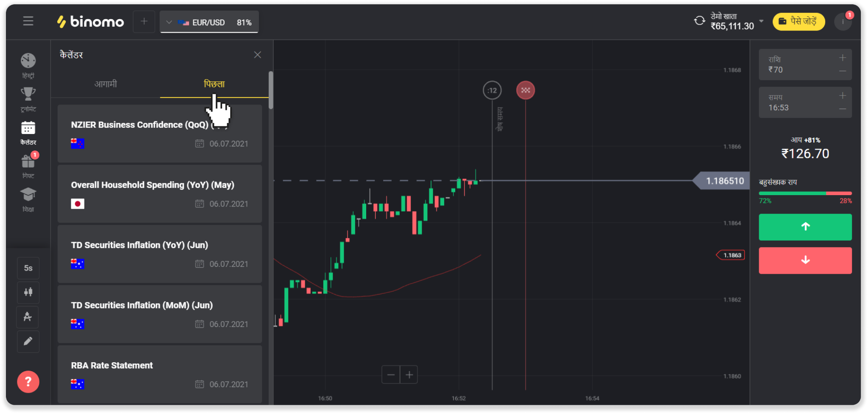Expand the demo account dropdown arrow
The height and width of the screenshot is (414, 868).
pyautogui.click(x=762, y=21)
